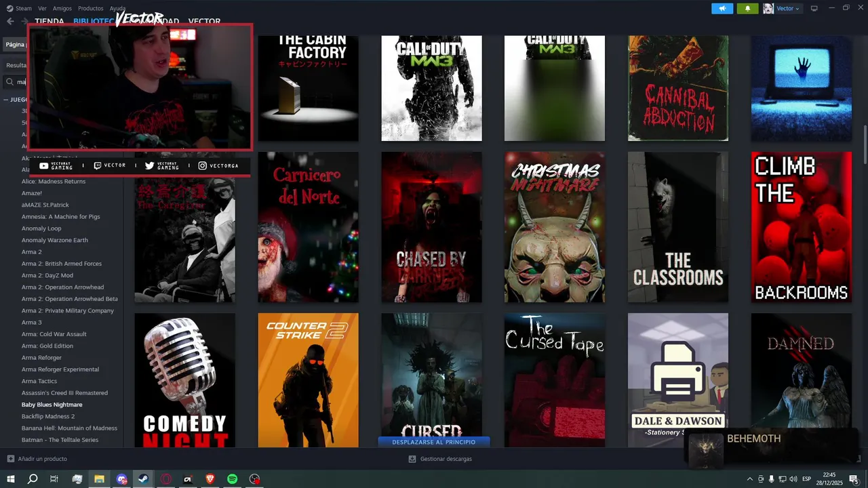Select Batman - The Telltale Series
The height and width of the screenshot is (488, 868).
click(x=60, y=440)
